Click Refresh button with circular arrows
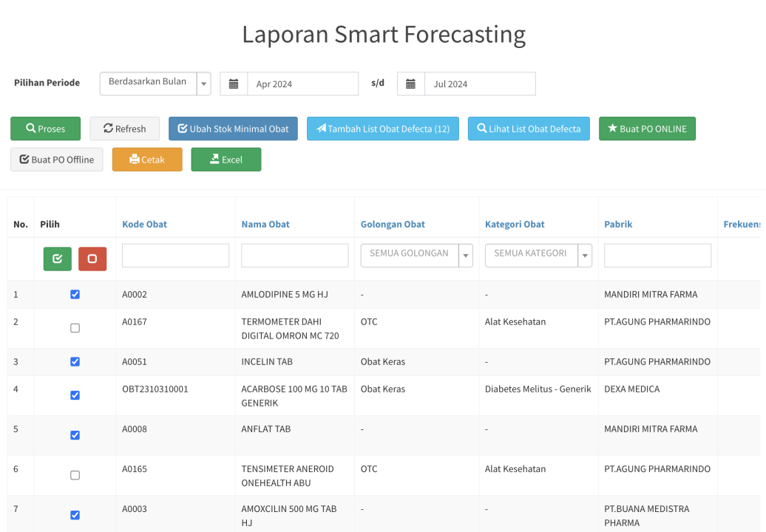 click(x=125, y=129)
